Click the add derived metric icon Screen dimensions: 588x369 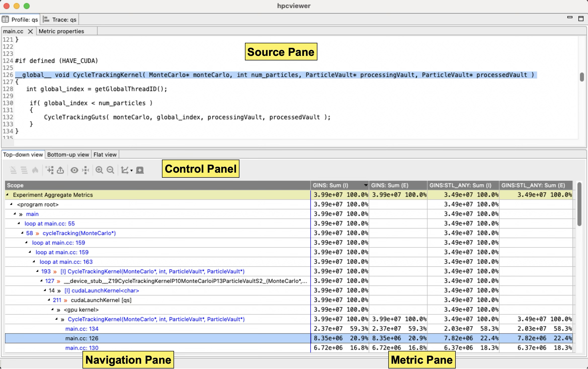click(x=50, y=170)
